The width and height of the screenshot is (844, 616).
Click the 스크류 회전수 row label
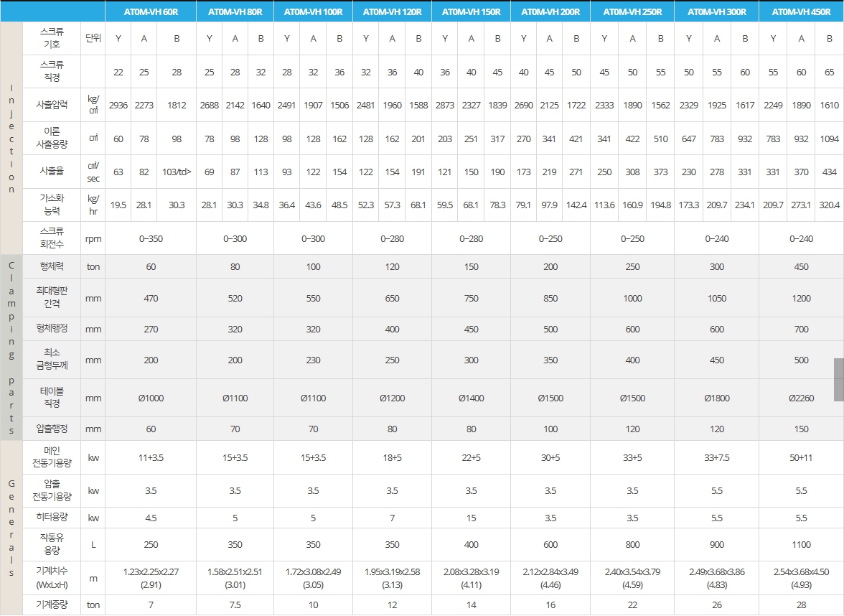click(51, 238)
